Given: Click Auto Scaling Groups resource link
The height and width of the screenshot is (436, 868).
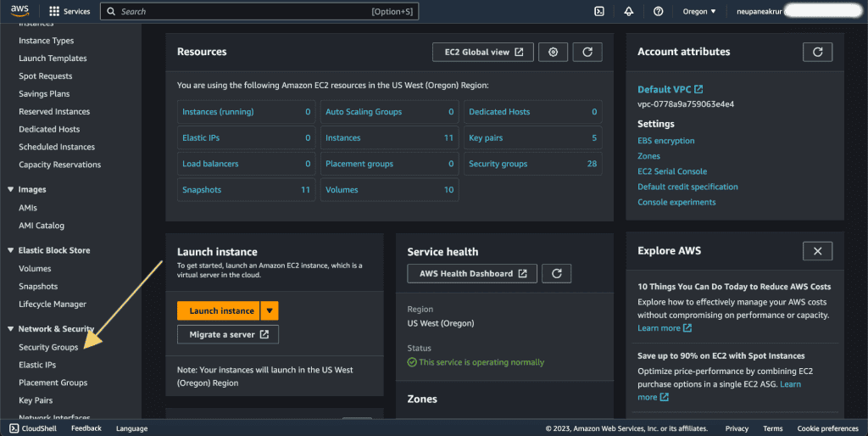Looking at the screenshot, I should [364, 112].
